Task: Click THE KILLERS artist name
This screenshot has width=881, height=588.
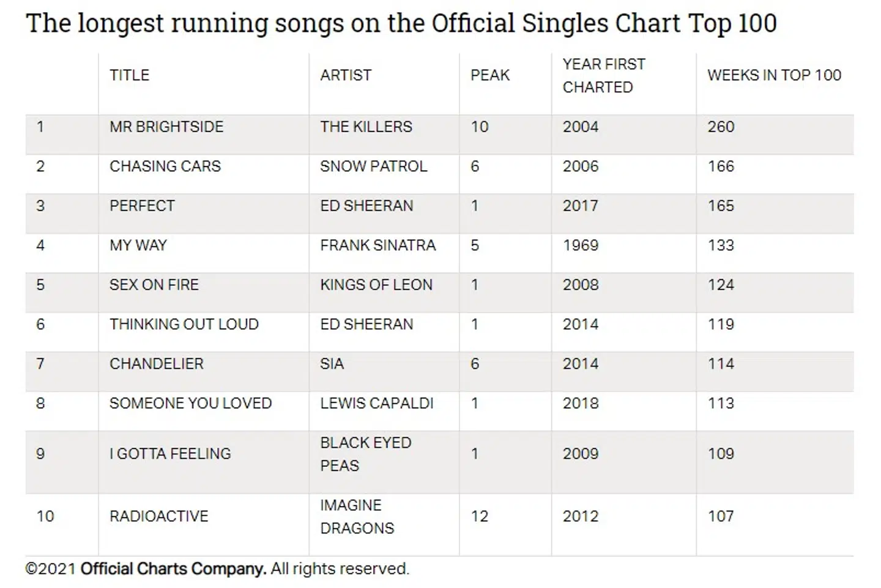Action: [366, 127]
